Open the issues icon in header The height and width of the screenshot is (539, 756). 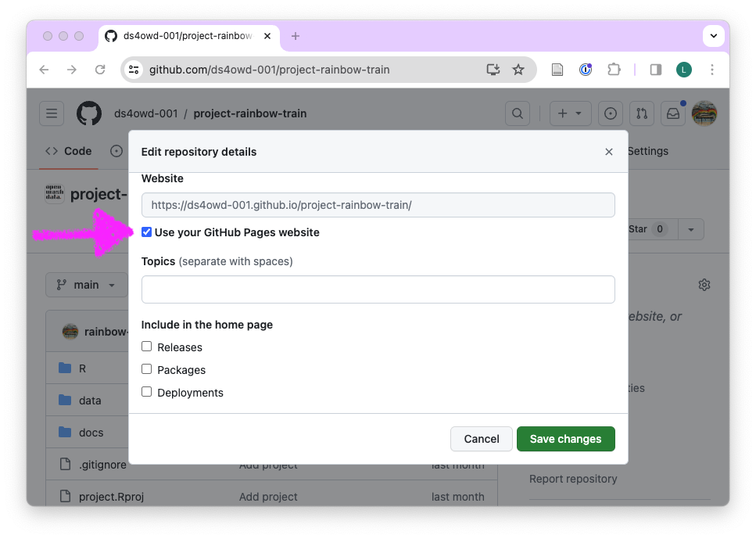point(611,113)
